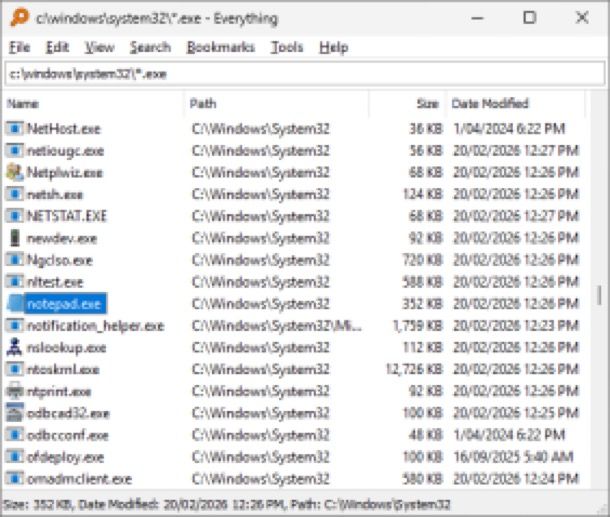Select the notification_helper.exe file name
The width and height of the screenshot is (610, 517).
tap(96, 326)
